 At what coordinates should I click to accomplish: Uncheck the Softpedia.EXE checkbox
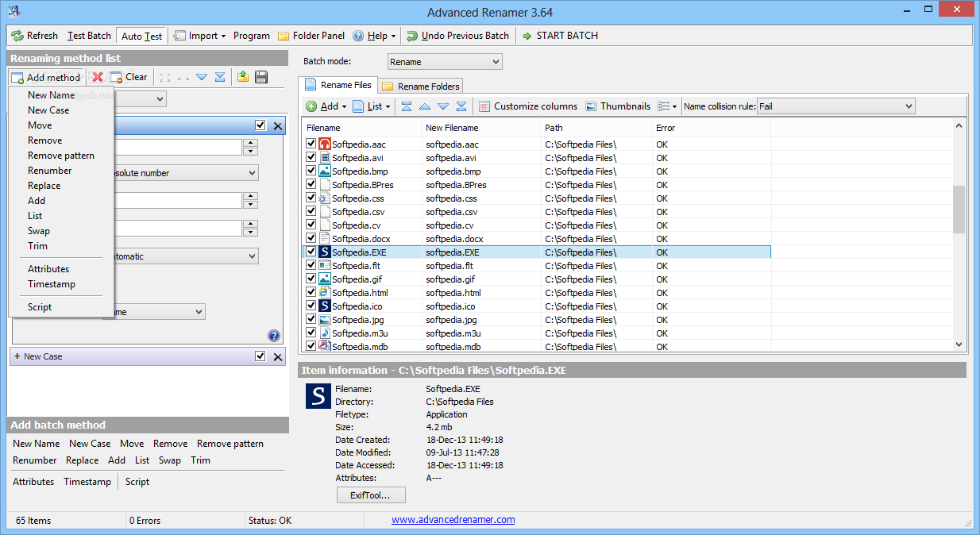311,252
